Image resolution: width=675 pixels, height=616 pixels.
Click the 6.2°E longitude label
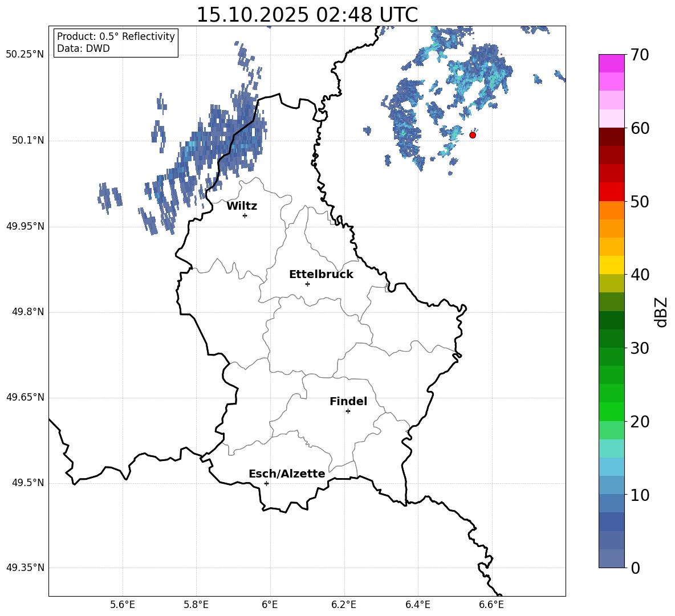(344, 605)
